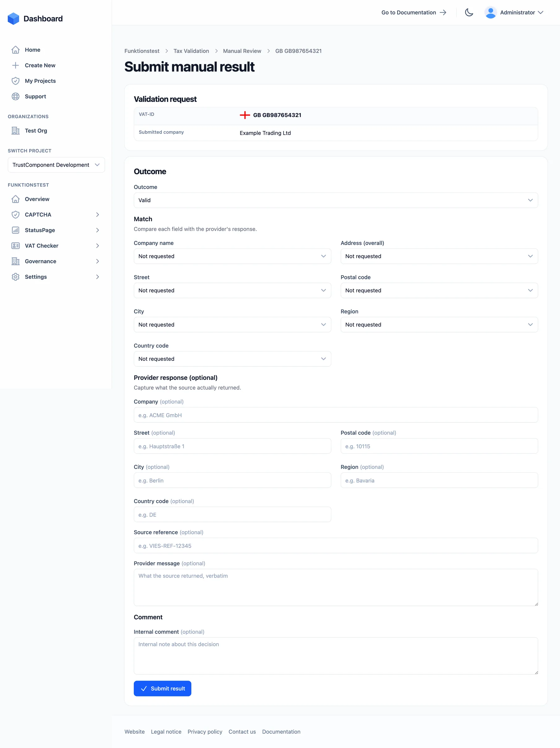Click Funktionstest breadcrumb link

[142, 51]
